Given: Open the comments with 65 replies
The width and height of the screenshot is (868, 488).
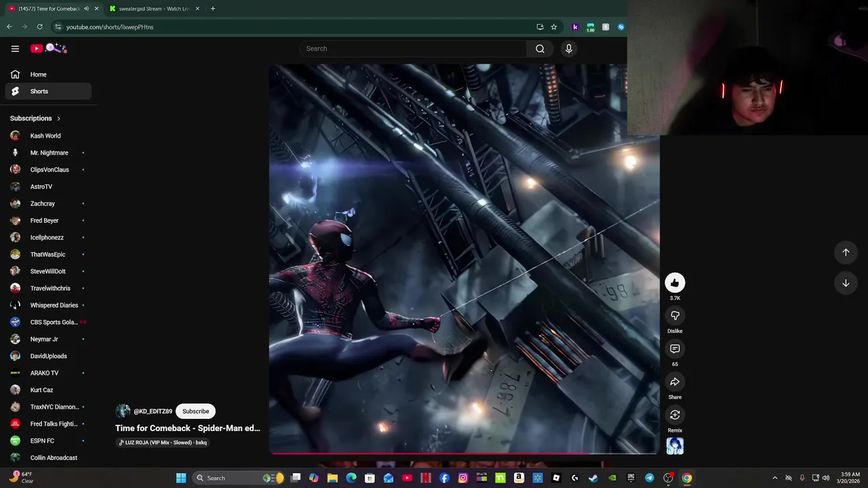Looking at the screenshot, I should (675, 349).
